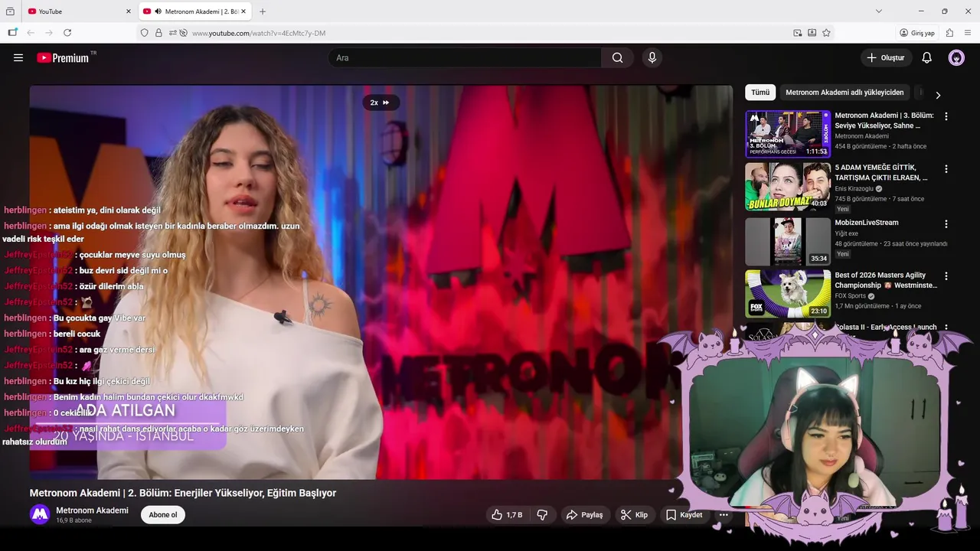Start voice search with microphone icon
The width and height of the screenshot is (980, 551).
[652, 57]
